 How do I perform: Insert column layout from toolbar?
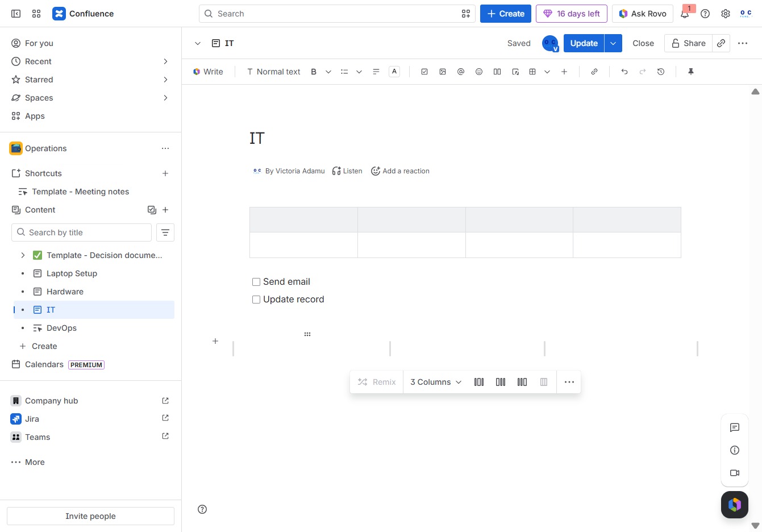click(497, 72)
